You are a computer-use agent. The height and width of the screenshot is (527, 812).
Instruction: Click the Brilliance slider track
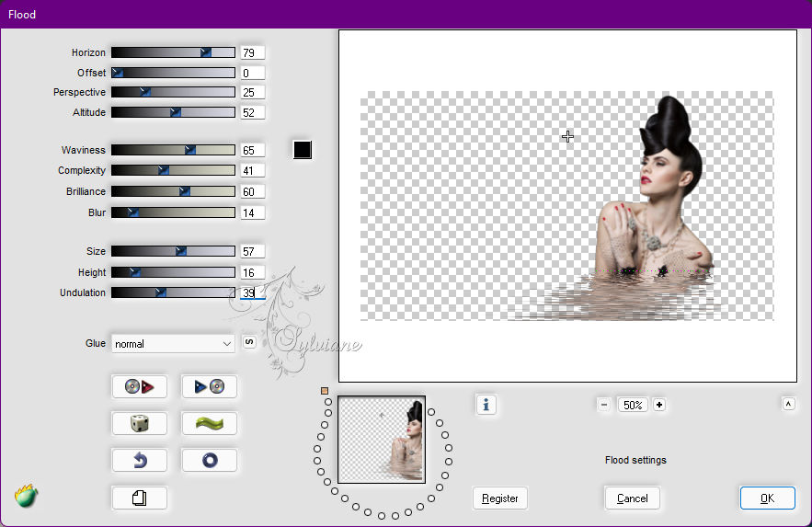pyautogui.click(x=173, y=191)
